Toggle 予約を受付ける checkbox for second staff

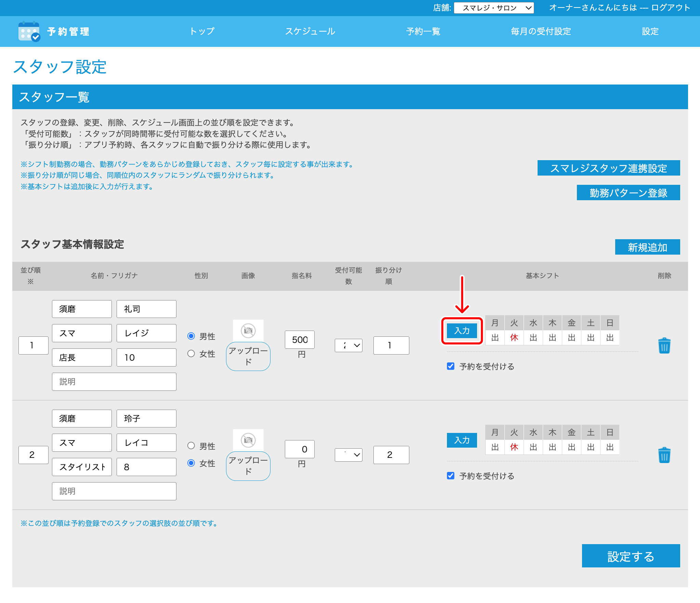coord(451,476)
